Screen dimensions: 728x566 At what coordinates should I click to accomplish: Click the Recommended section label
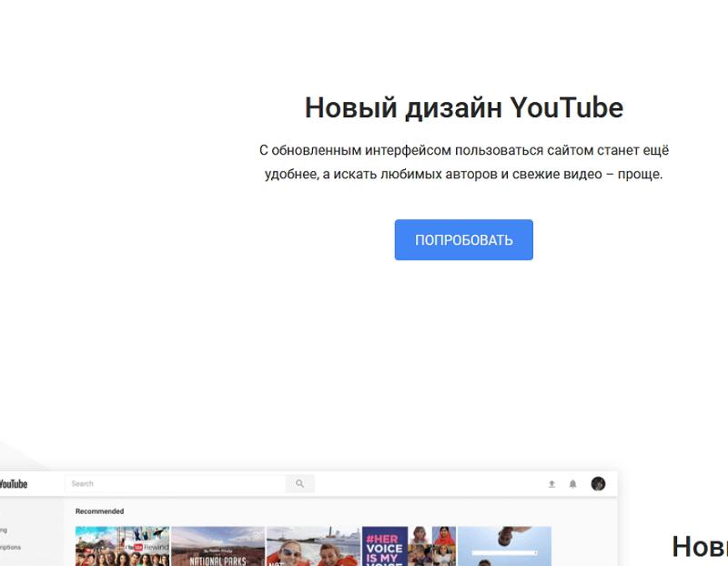99,511
